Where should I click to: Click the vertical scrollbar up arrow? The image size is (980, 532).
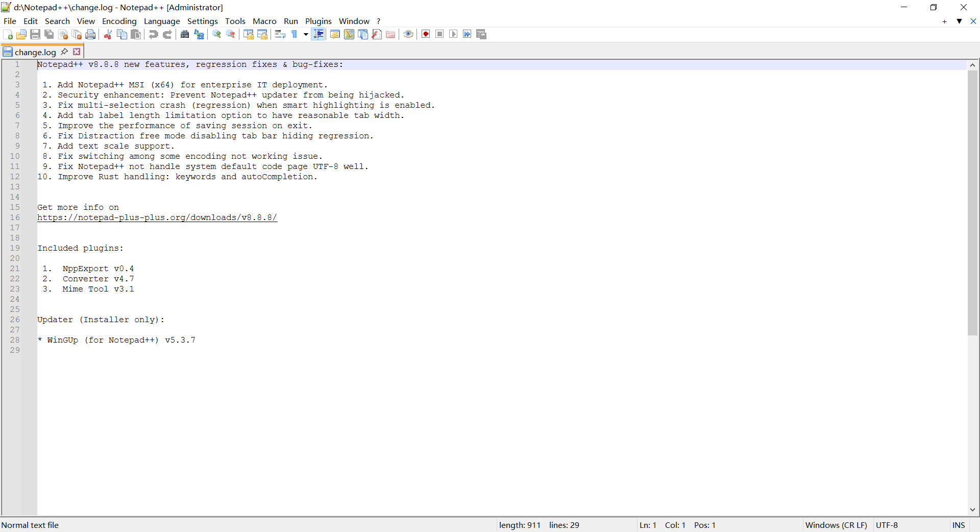(972, 65)
